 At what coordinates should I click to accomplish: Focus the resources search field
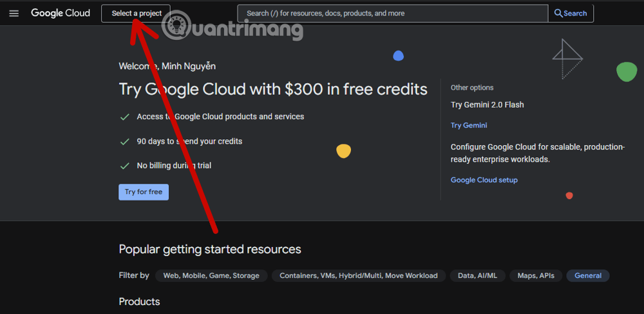(393, 13)
